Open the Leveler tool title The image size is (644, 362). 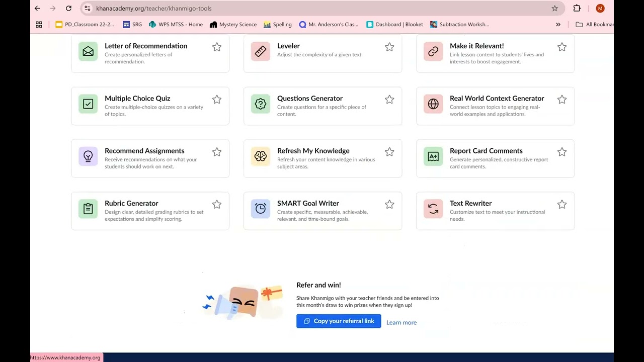(288, 46)
